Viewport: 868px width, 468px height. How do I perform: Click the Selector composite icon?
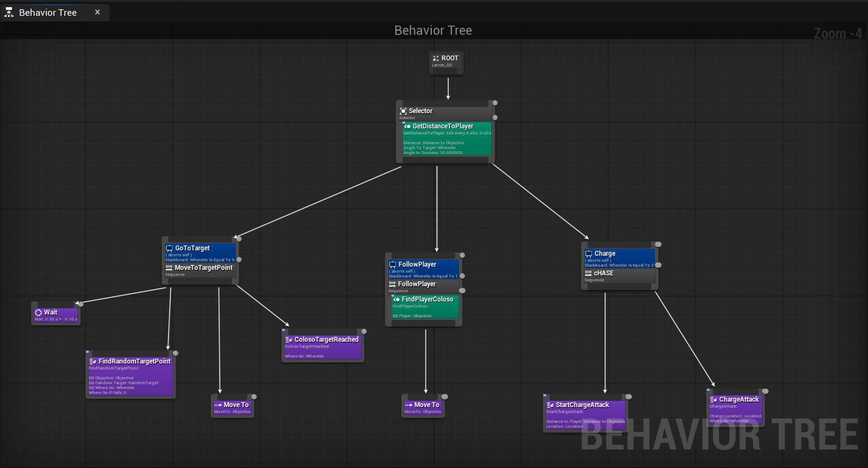(x=404, y=111)
